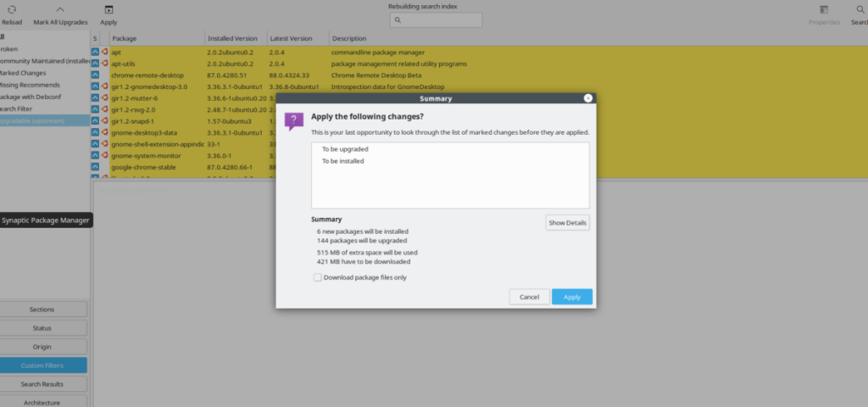Click the Show Details button

tap(567, 222)
